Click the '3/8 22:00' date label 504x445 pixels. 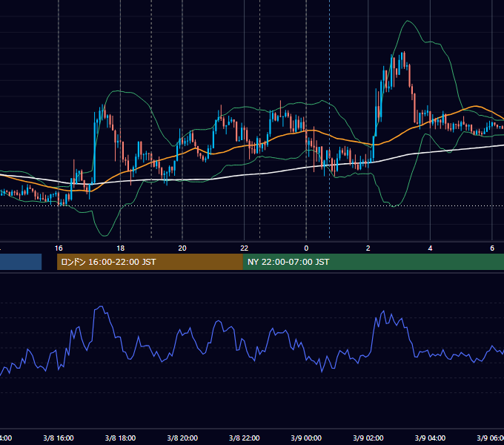click(245, 438)
